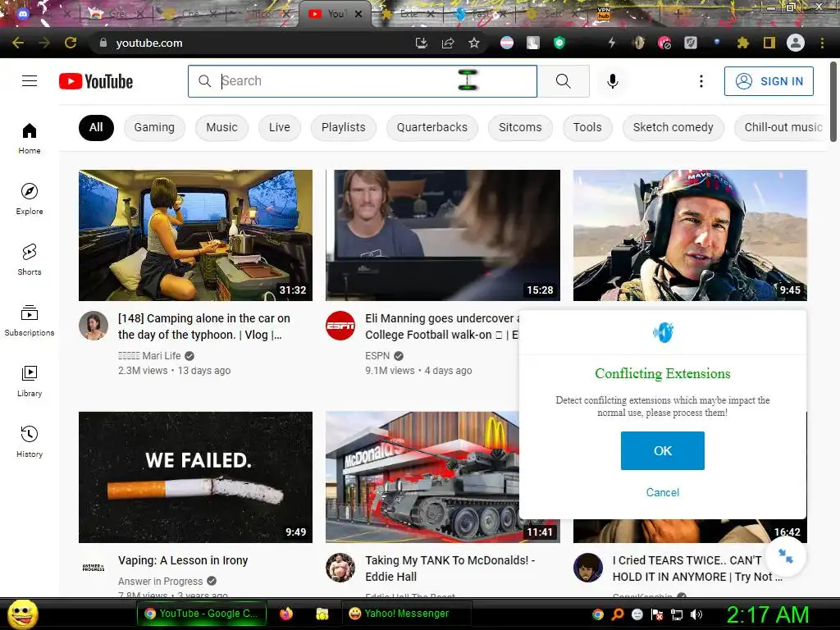Open the Top Gun Maverick pilot thumbnail
The image size is (840, 630).
tap(690, 235)
